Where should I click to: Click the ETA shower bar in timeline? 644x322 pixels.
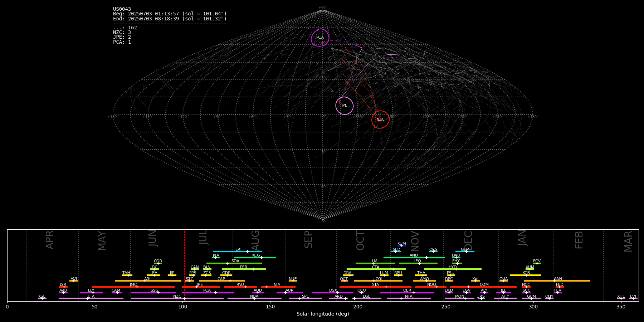click(91, 298)
